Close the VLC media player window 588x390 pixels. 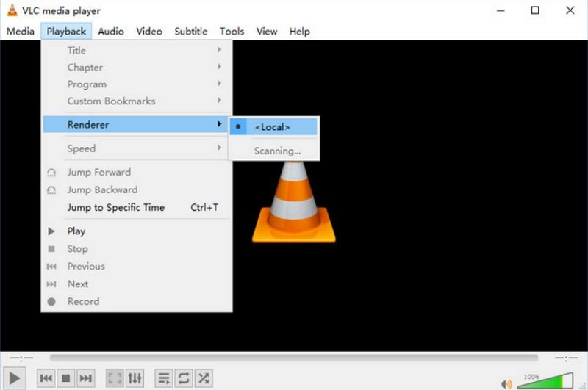coord(570,10)
